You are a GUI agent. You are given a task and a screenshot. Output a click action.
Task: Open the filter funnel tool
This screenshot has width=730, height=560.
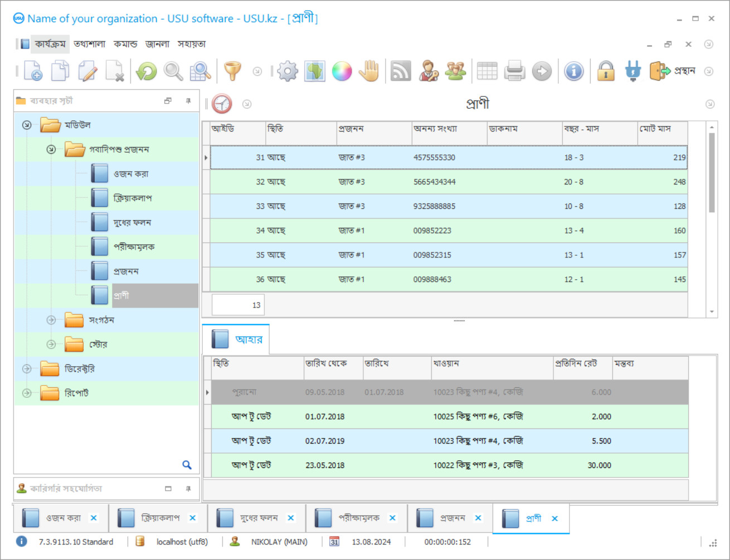(232, 71)
